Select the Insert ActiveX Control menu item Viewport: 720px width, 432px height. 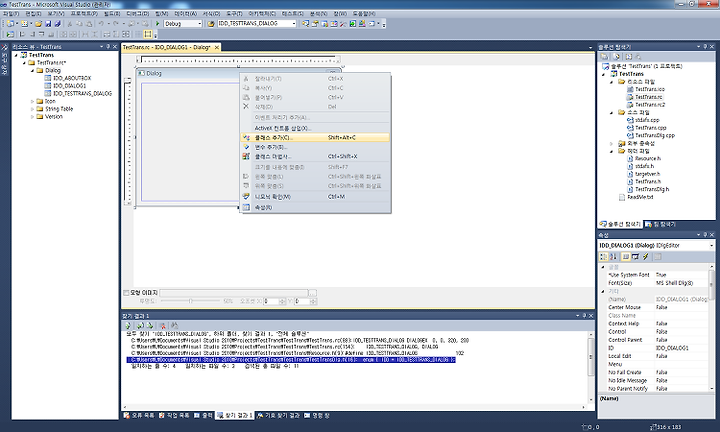point(315,128)
